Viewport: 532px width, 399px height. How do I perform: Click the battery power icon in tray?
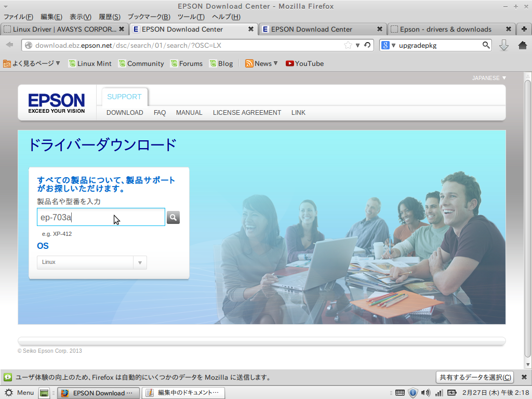[452, 393]
